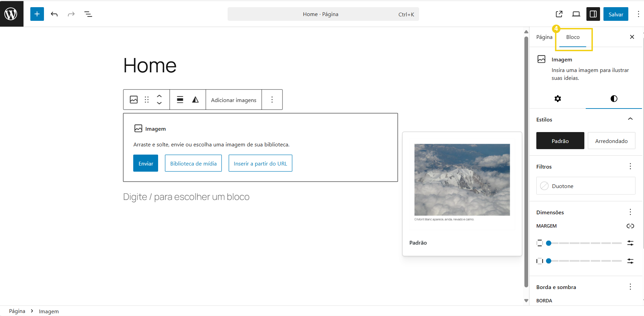644x316 pixels.
Task: Click the block drag handle
Action: [147, 100]
